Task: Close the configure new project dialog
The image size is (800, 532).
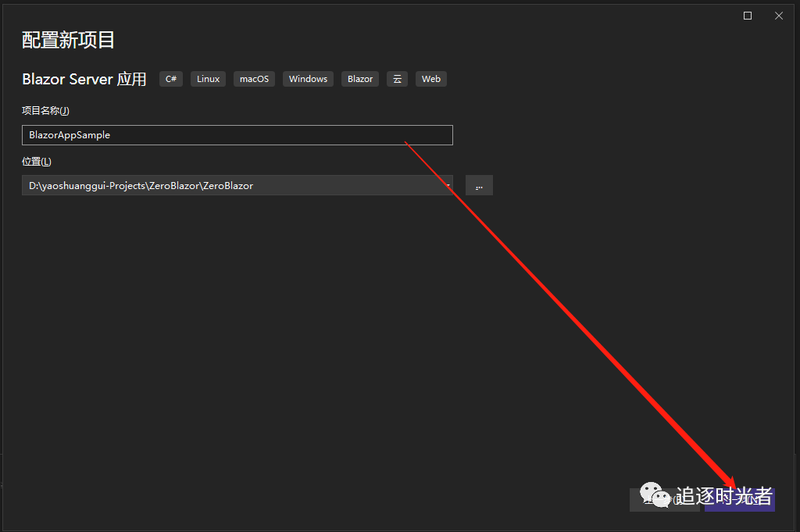Action: tap(779, 16)
